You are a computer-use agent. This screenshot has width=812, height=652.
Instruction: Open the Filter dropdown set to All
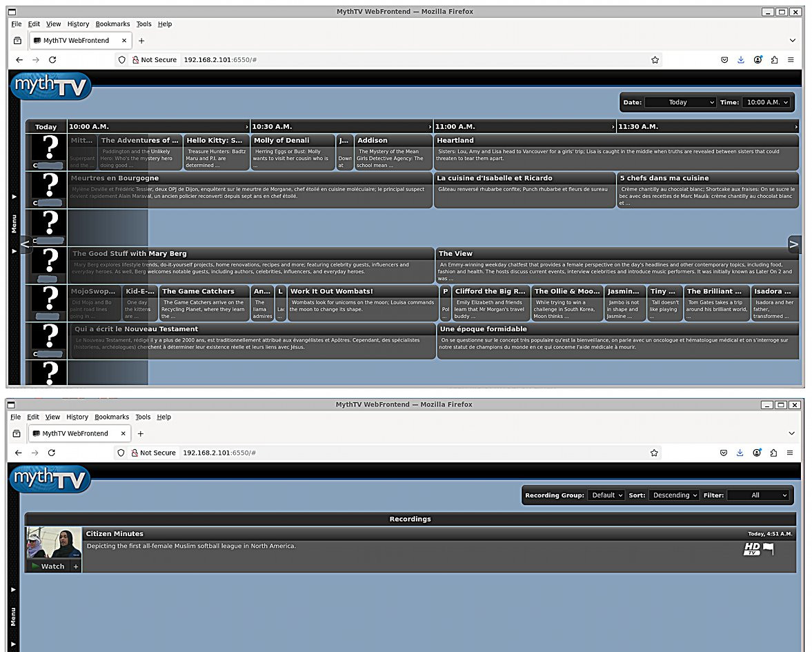coord(757,495)
